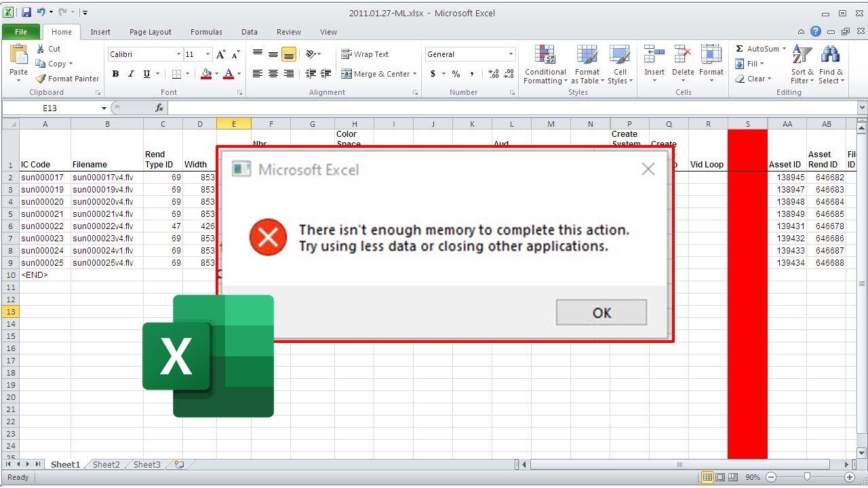Click Format in the Cells group
868x488 pixels.
click(x=711, y=65)
